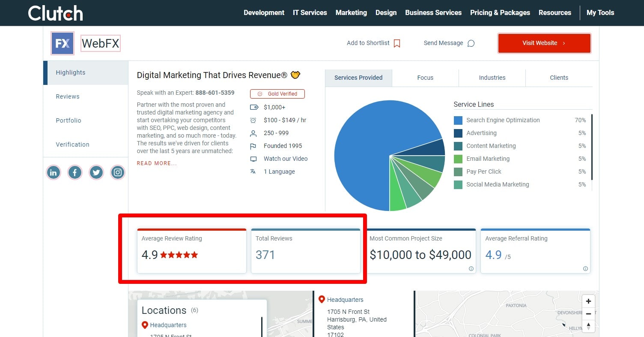Click the Headquarters link in Locations panel
This screenshot has width=644, height=337.
(168, 325)
